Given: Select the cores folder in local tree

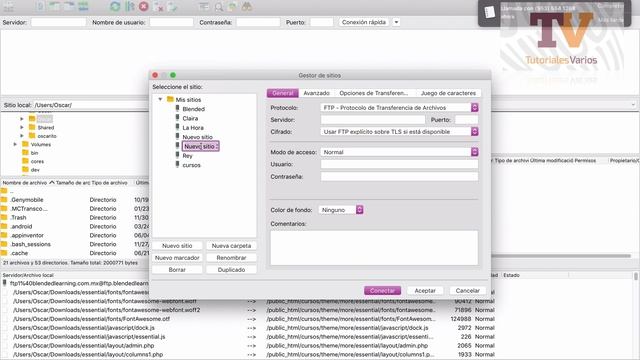Looking at the screenshot, I should pos(37,162).
